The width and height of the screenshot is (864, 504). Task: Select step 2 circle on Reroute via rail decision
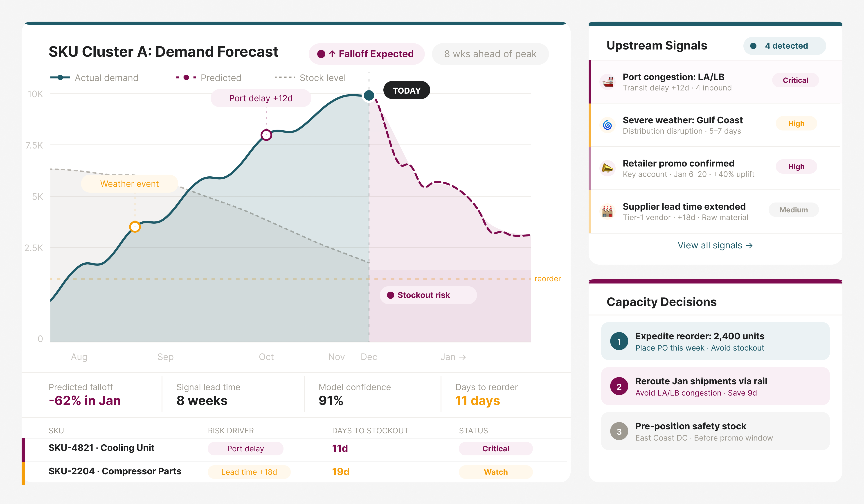tap(619, 386)
